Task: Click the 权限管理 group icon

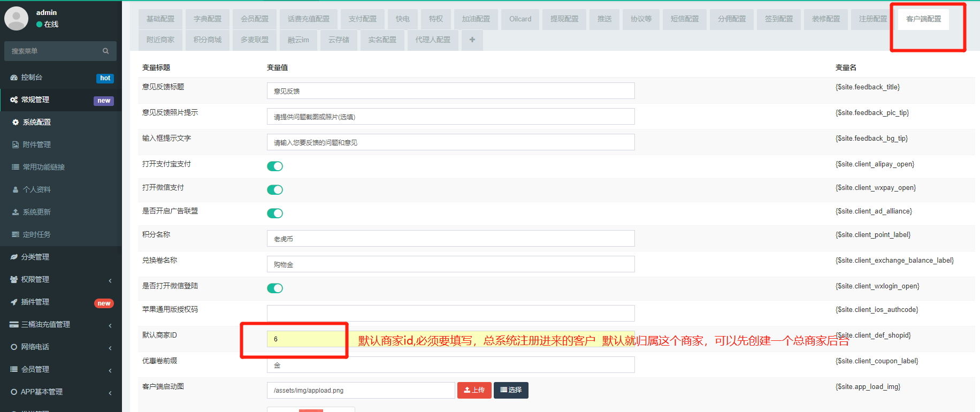Action: [x=14, y=280]
